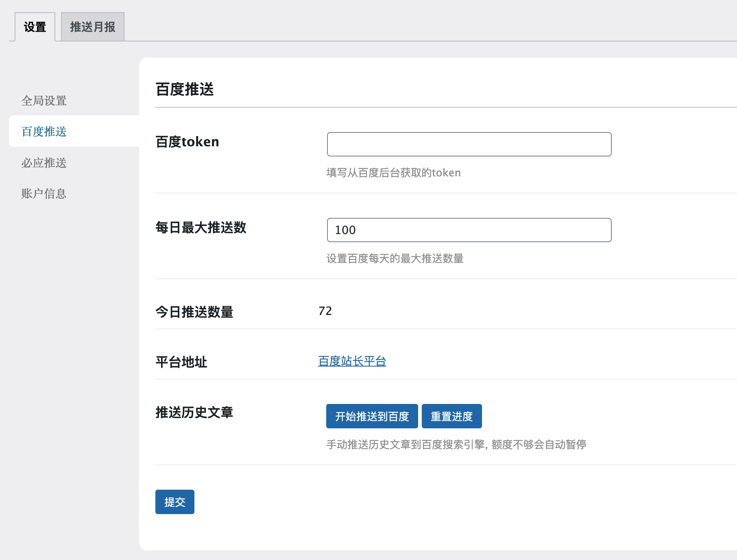Click the hint 设置百度每天的最大推送数量
Image resolution: width=737 pixels, height=560 pixels.
tap(395, 259)
